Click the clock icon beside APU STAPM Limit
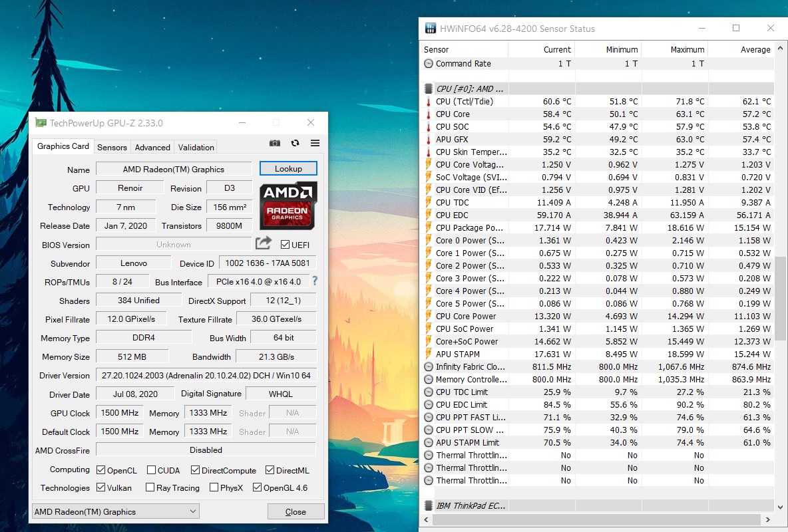 pyautogui.click(x=429, y=443)
